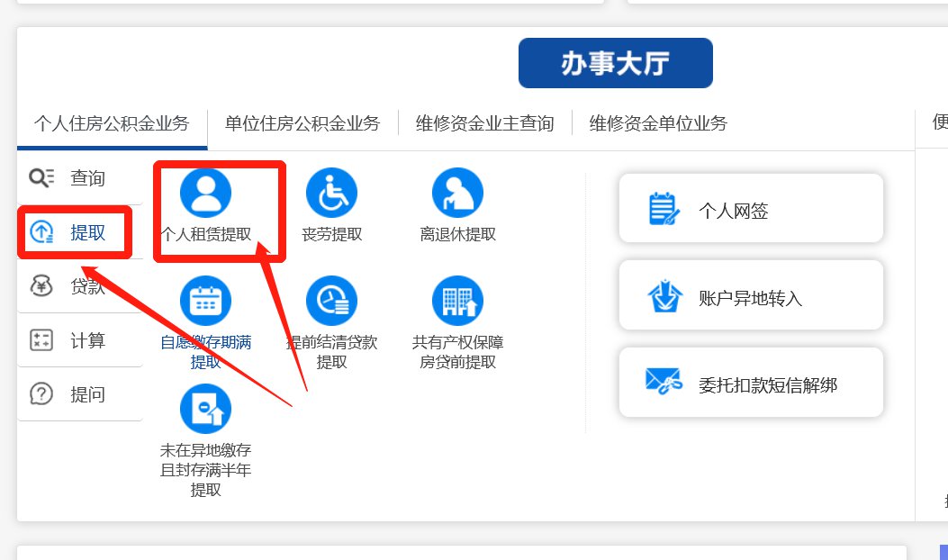Screen dimensions: 948x560
Task: Open the 个人网签 card
Action: [x=751, y=209]
